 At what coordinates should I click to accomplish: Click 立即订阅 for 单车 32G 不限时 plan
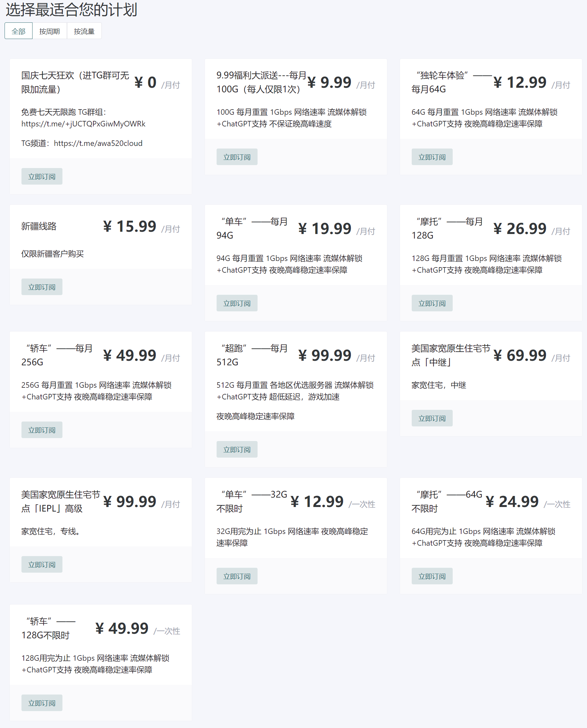237,576
